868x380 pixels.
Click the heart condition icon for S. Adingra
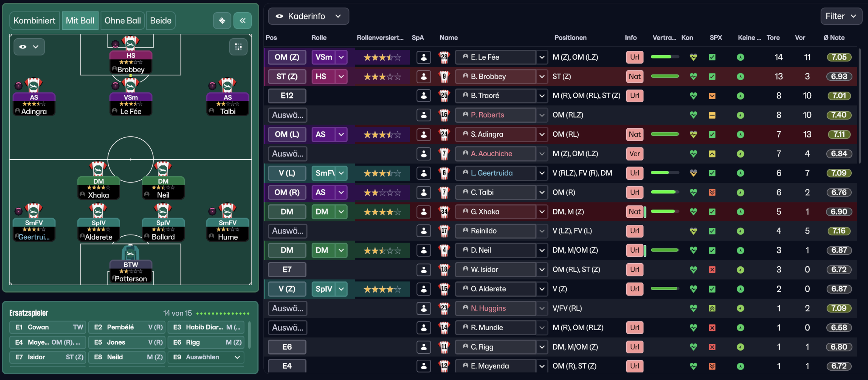click(x=693, y=134)
